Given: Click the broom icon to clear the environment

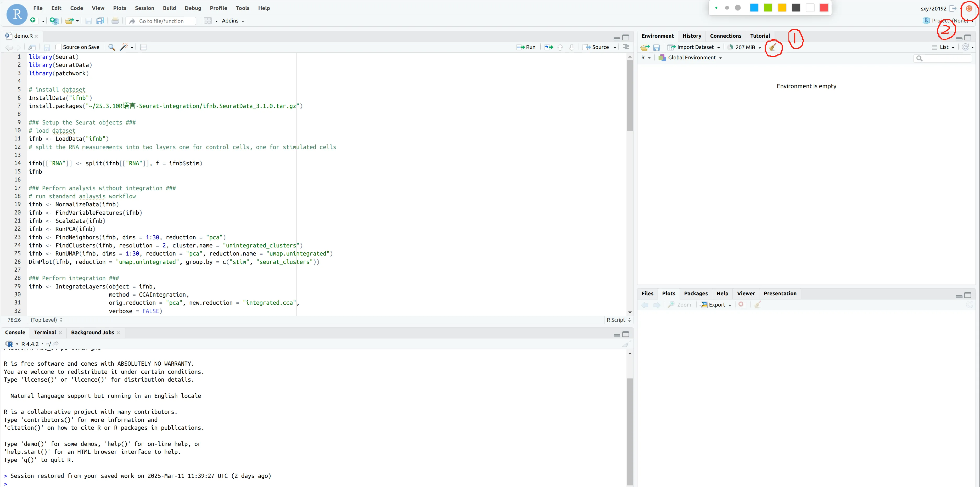Looking at the screenshot, I should 772,48.
